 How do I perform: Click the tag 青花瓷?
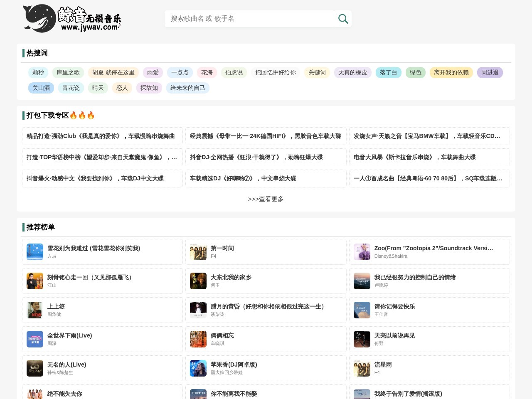(71, 88)
